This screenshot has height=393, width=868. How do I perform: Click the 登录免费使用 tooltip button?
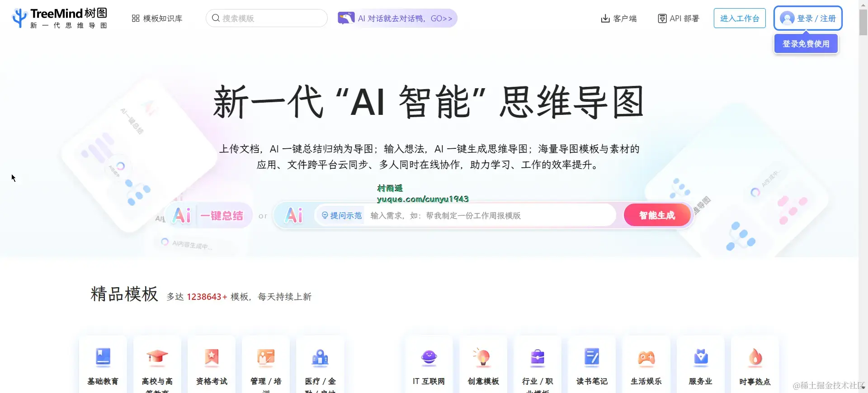pos(806,44)
